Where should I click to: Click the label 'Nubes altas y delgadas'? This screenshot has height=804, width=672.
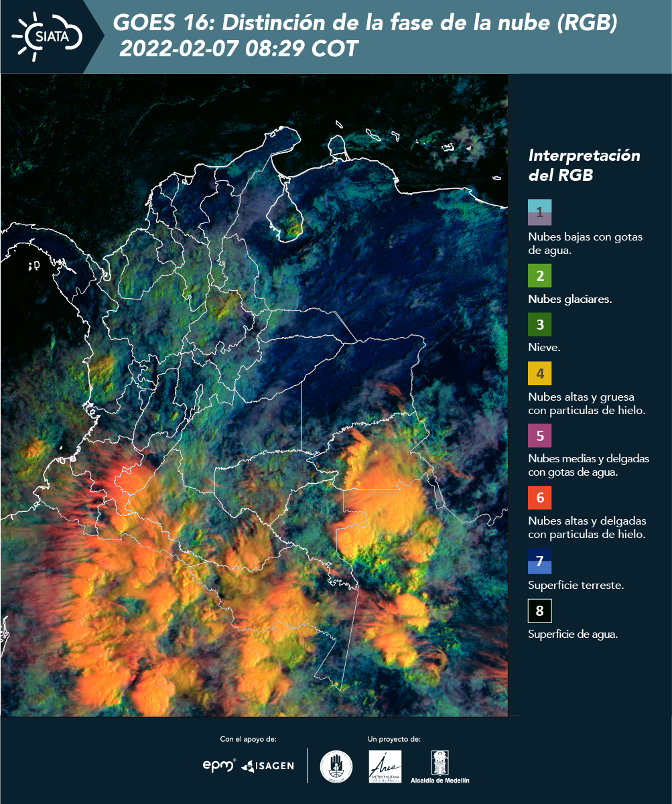(587, 521)
